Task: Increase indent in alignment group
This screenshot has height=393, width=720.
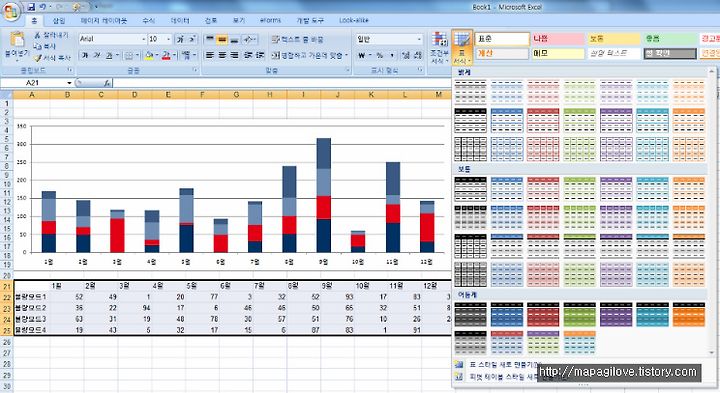Action: click(x=260, y=56)
